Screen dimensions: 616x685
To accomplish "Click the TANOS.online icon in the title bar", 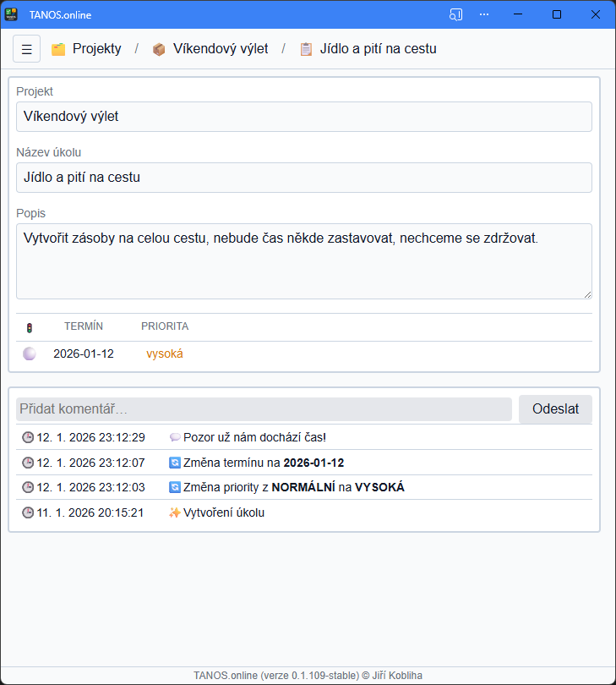I will (x=11, y=14).
